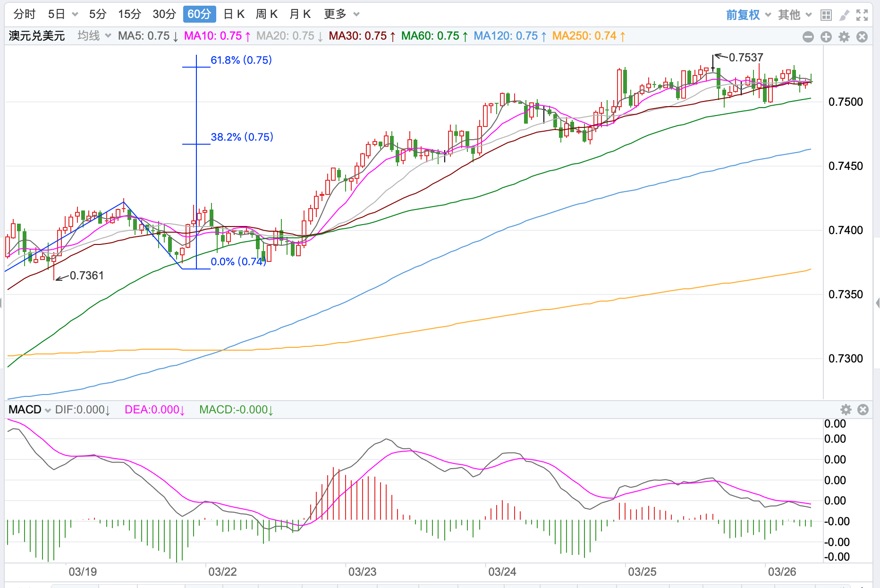Open the 周K weekly candlestick view

(x=267, y=14)
